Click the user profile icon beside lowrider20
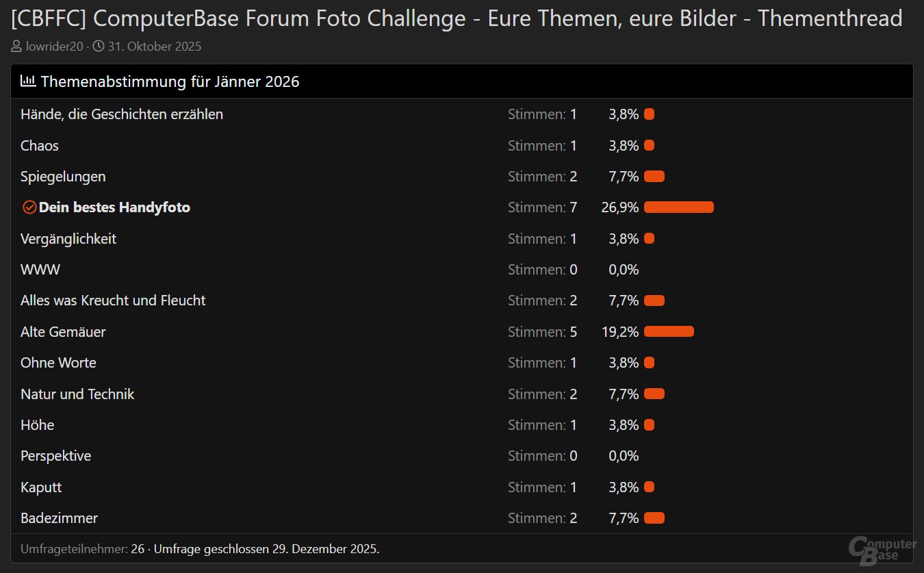Image resolution: width=924 pixels, height=573 pixels. 16,47
